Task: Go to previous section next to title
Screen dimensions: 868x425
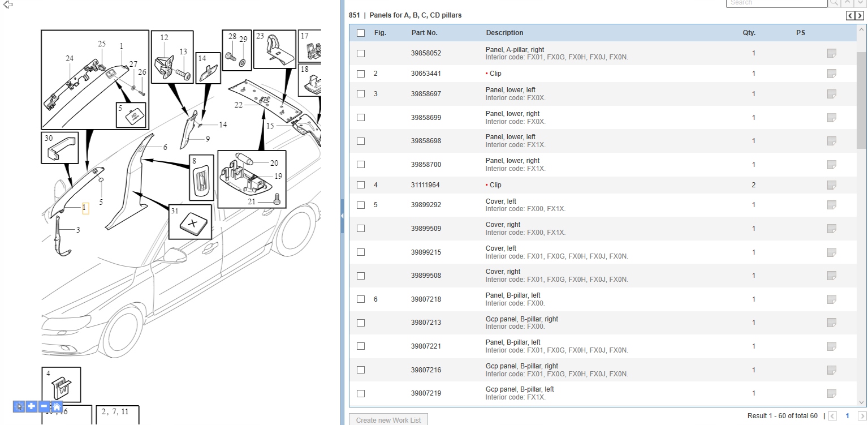Action: tap(850, 16)
